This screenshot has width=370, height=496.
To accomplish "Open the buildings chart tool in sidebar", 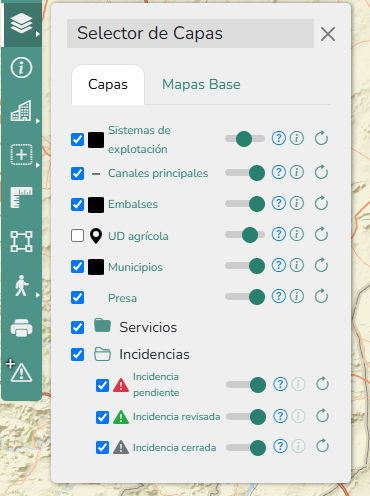I will coord(21,111).
